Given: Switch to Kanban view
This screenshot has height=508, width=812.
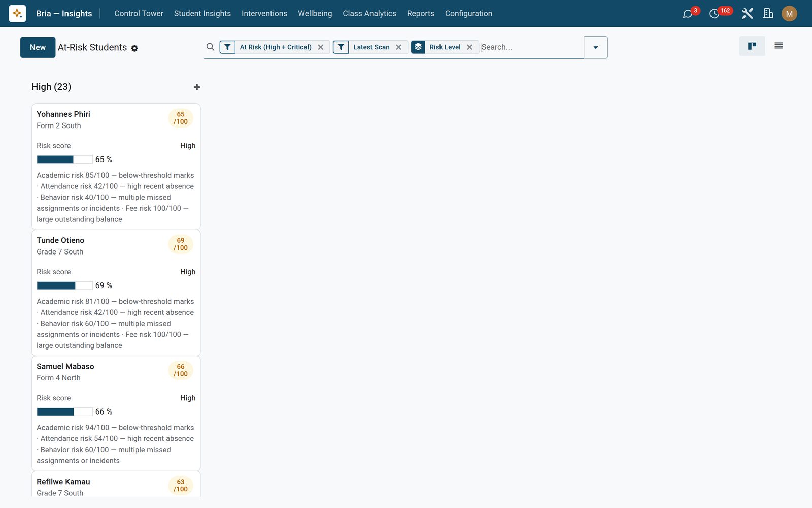Looking at the screenshot, I should coord(752,46).
